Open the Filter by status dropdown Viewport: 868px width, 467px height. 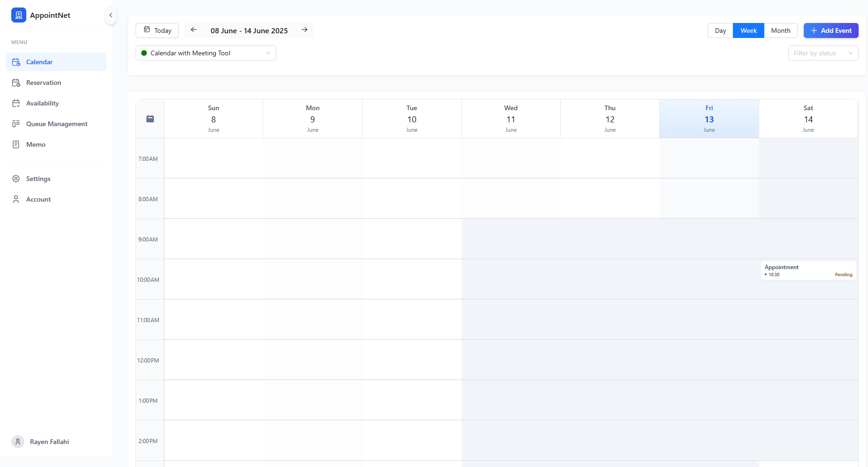[x=823, y=53]
